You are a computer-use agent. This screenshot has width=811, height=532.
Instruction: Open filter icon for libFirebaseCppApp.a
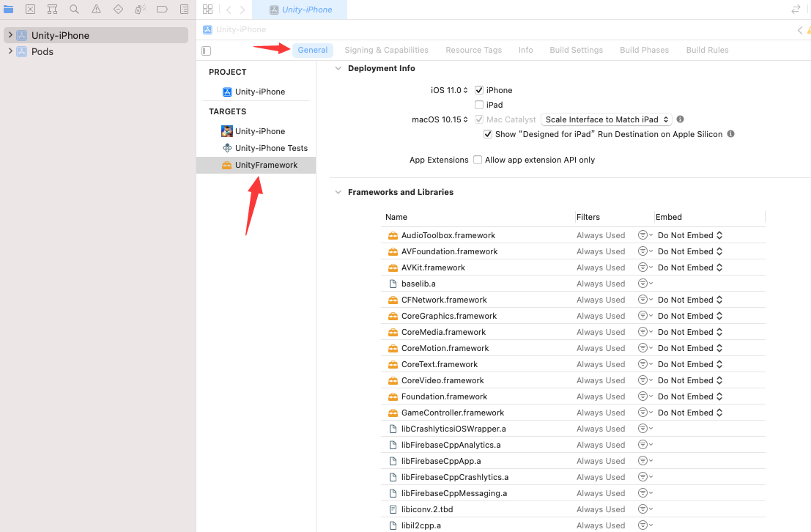point(645,461)
